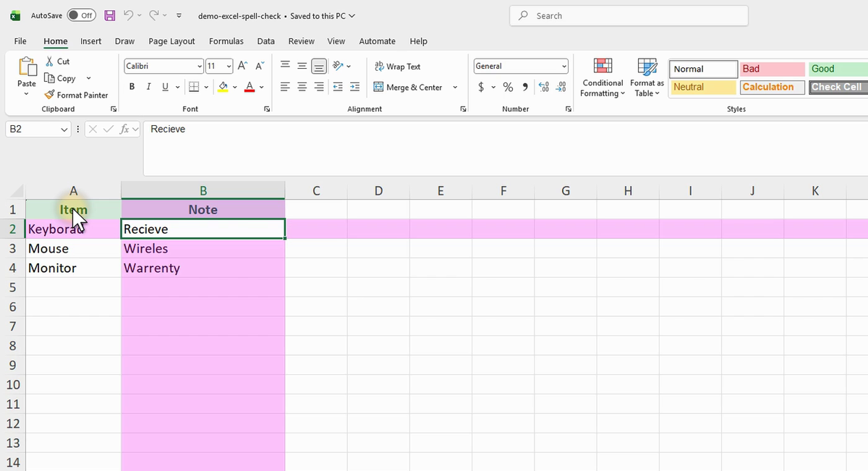Click Middle Align icon

(302, 66)
